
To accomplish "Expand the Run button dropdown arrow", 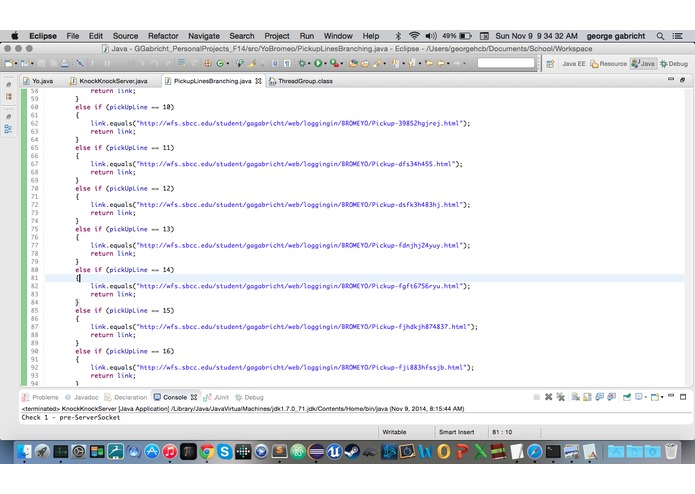I will point(325,64).
